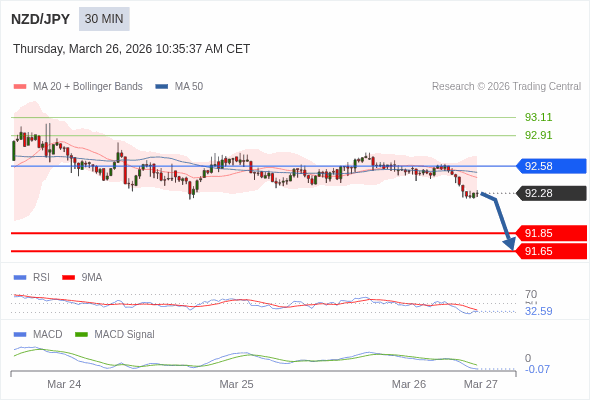The width and height of the screenshot is (590, 400).
Task: Click the RSI value 32.59
Action: 538,312
